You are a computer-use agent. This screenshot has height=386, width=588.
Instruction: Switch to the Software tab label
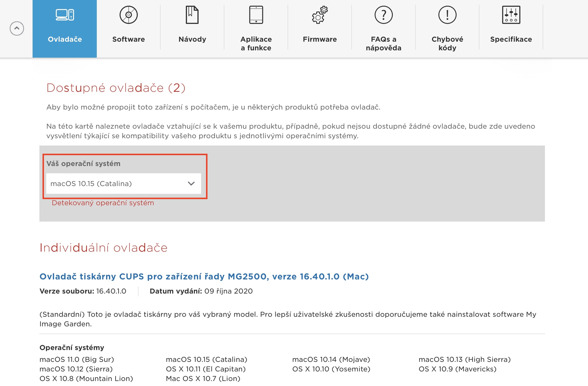pyautogui.click(x=128, y=39)
